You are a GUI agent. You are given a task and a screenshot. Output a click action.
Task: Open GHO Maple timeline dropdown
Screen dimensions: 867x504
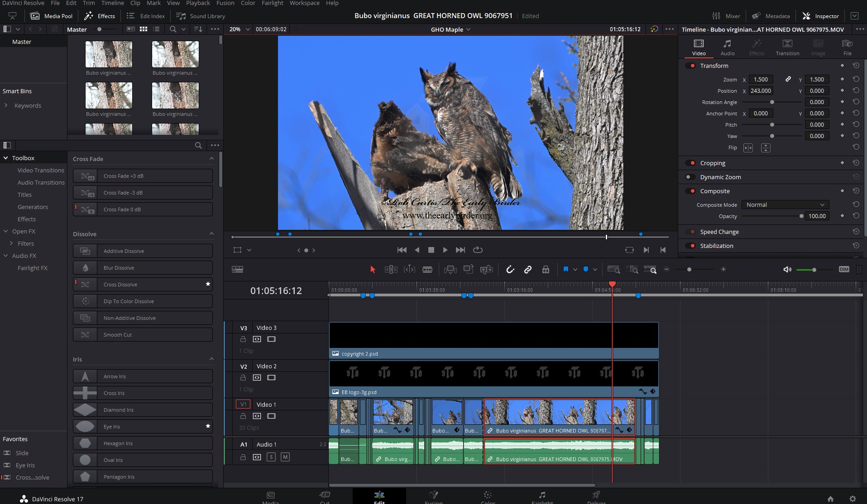[x=450, y=29]
